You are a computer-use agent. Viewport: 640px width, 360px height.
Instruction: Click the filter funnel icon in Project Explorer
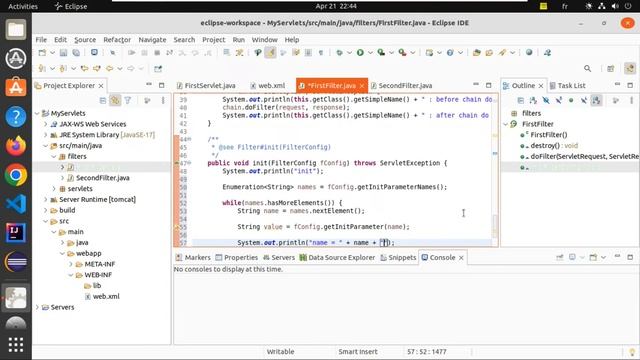128,100
